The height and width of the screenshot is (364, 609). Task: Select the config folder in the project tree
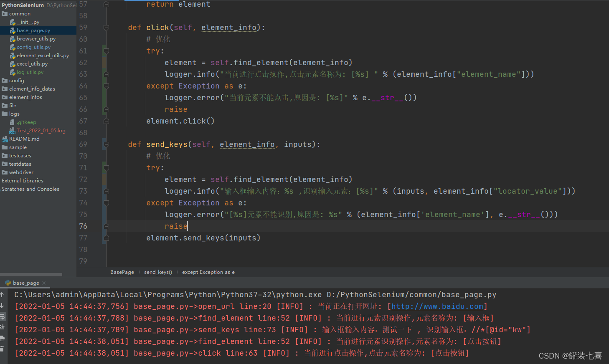pos(17,81)
